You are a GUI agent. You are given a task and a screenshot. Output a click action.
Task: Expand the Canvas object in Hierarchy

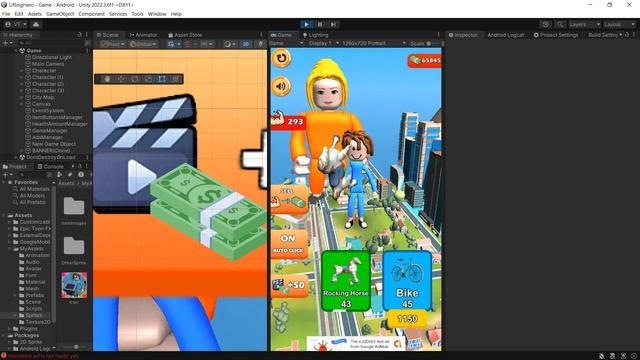click(x=22, y=104)
